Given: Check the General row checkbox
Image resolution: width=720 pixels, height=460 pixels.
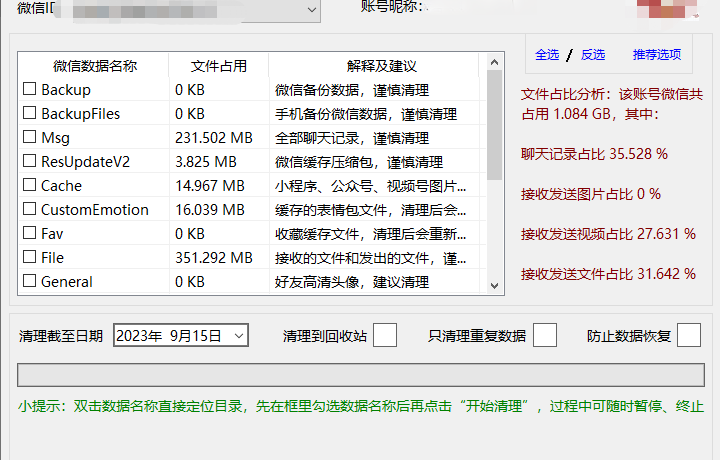Looking at the screenshot, I should (29, 280).
